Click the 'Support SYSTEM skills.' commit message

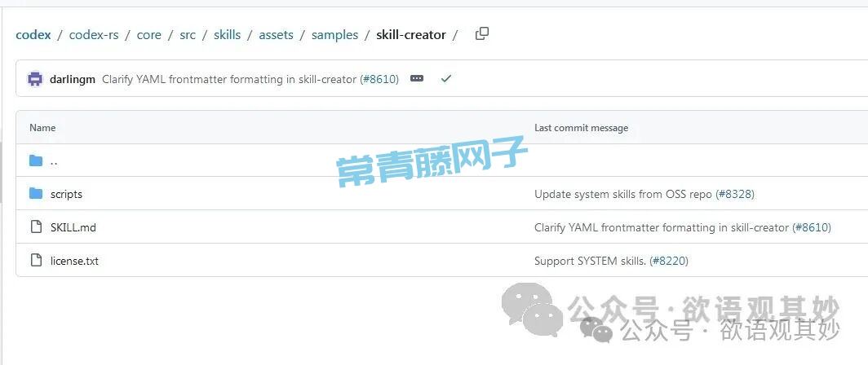click(590, 261)
